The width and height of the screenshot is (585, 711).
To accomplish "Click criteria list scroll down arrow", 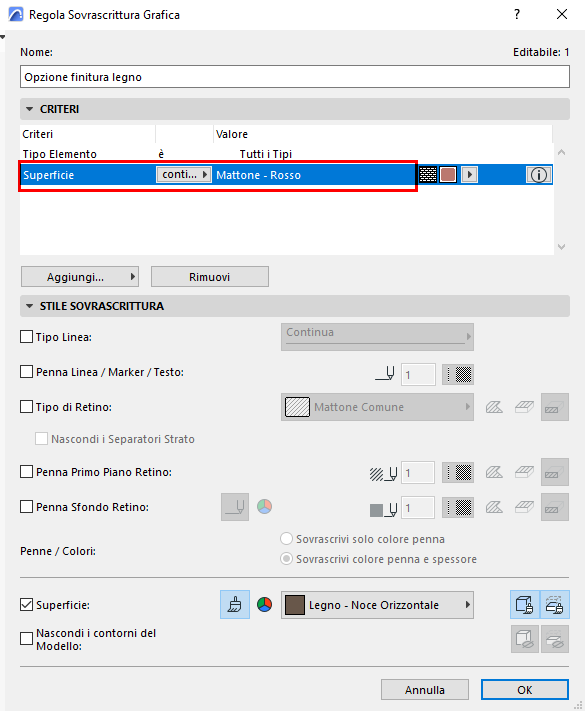I will click(561, 247).
